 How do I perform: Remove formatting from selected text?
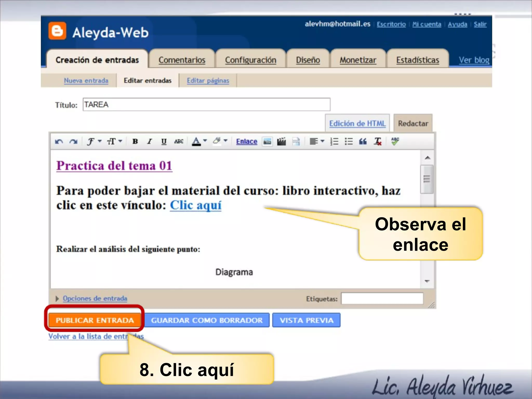coord(378,142)
